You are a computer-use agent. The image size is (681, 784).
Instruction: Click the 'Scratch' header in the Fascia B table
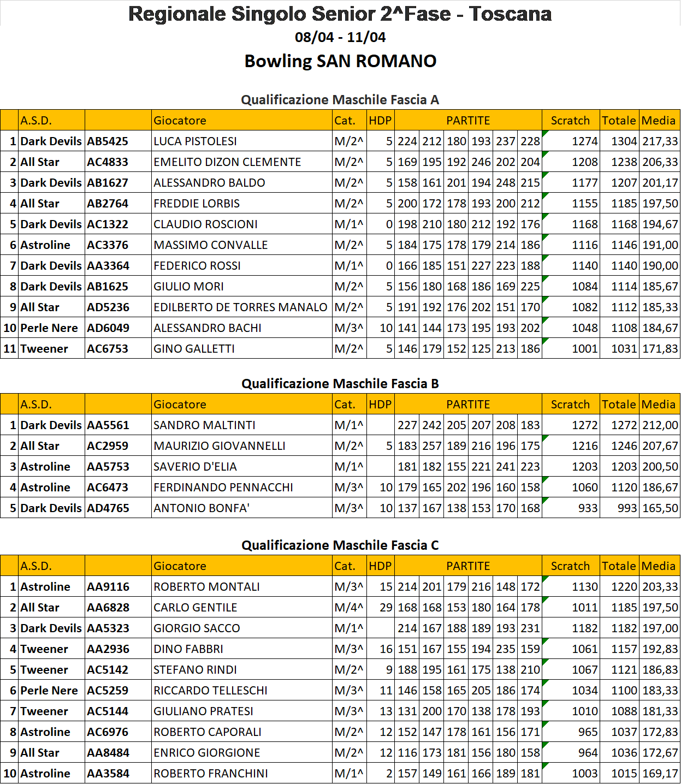click(570, 405)
